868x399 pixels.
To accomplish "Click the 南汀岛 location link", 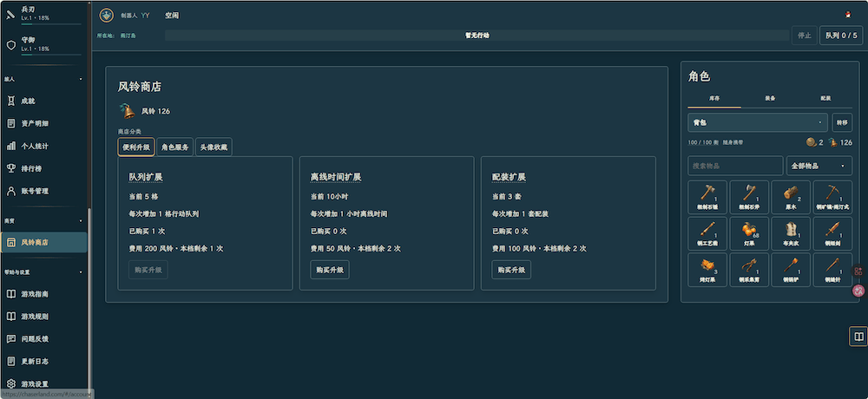I will pos(128,36).
